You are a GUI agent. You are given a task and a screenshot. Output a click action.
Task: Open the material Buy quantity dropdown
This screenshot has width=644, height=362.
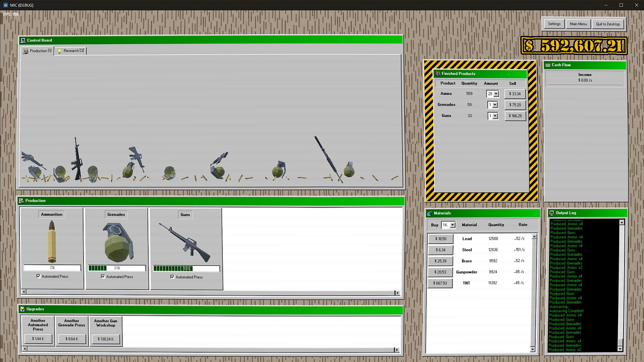coord(452,225)
